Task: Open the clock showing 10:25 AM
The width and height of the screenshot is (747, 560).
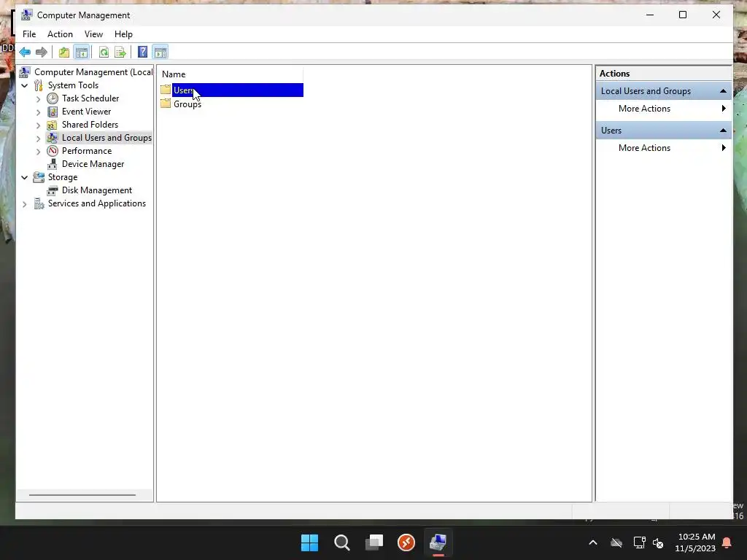Action: click(x=695, y=542)
